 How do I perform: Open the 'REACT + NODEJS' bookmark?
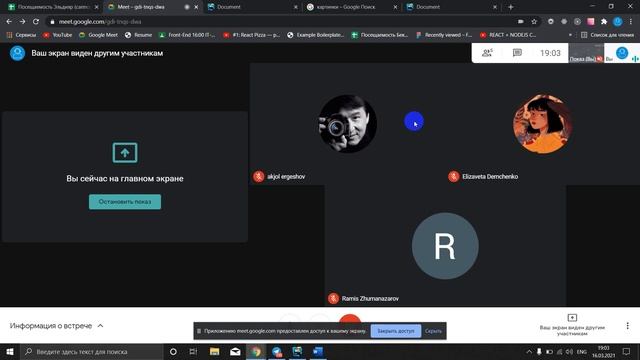(508, 35)
